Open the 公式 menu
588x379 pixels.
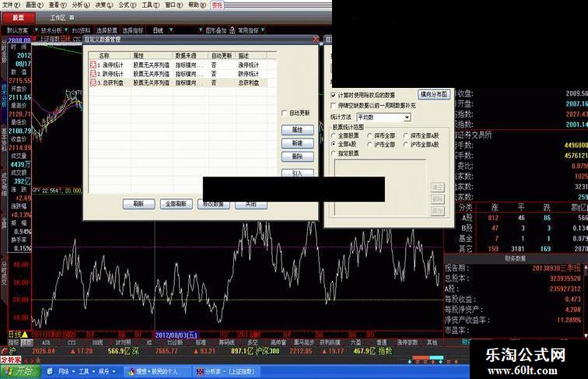point(127,5)
